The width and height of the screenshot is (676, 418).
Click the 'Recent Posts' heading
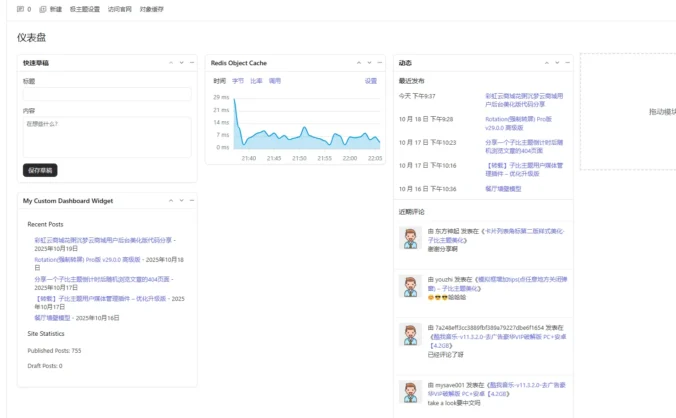45,224
